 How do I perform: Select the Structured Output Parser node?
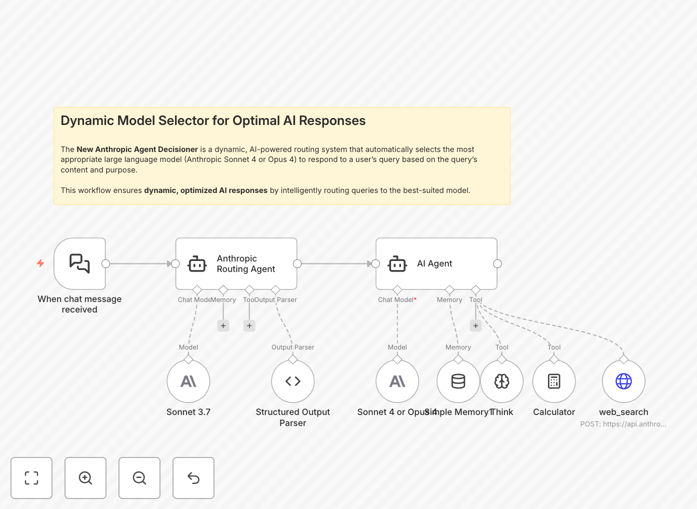tap(293, 381)
